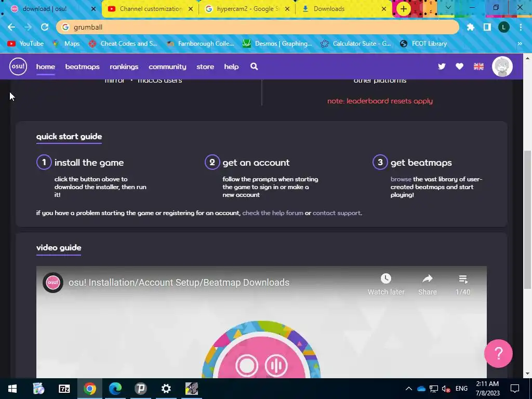
Task: Close the hypercam2 Google tab
Action: pos(287,9)
